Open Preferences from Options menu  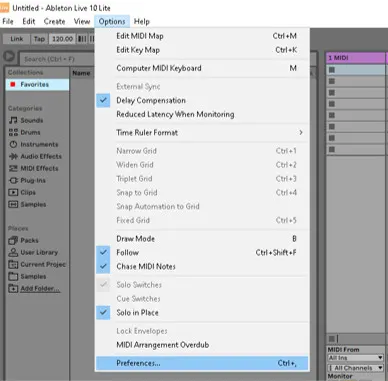(x=202, y=363)
